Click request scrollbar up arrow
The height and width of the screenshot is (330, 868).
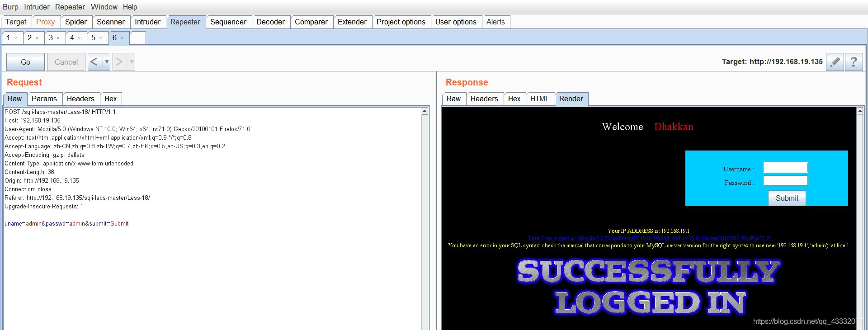[425, 111]
